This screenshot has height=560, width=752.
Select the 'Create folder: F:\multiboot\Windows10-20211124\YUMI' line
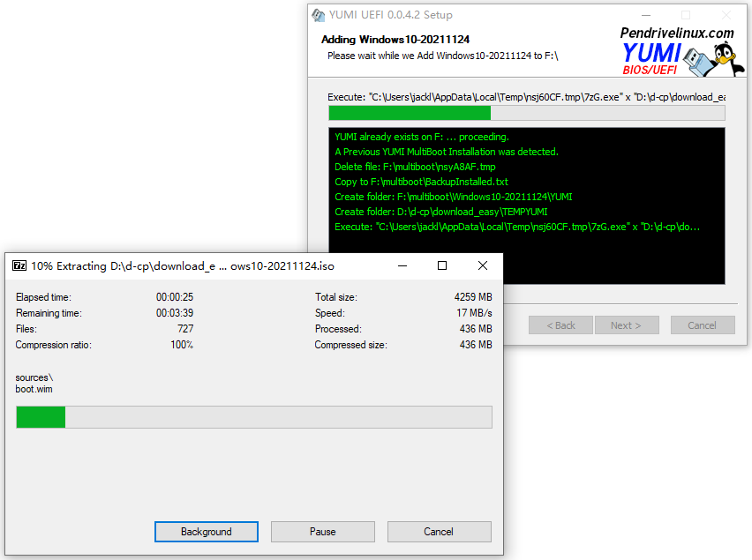click(x=453, y=197)
